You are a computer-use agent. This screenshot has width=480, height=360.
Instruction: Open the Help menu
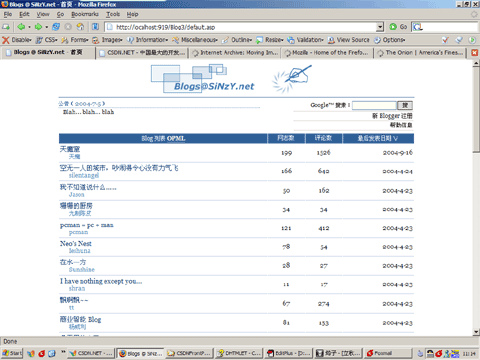[132, 14]
